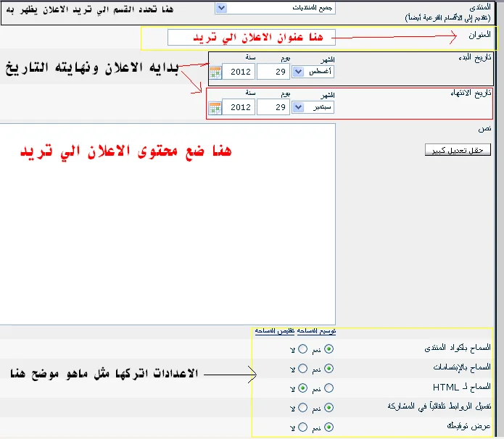Select No (لا) for allowing smilies
The image size is (504, 439).
pyautogui.click(x=302, y=369)
